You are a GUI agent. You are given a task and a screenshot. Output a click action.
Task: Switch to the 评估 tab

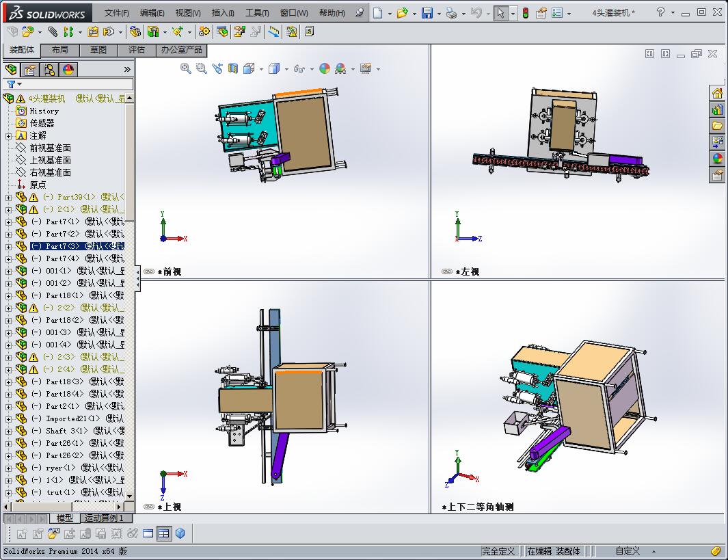(x=137, y=50)
